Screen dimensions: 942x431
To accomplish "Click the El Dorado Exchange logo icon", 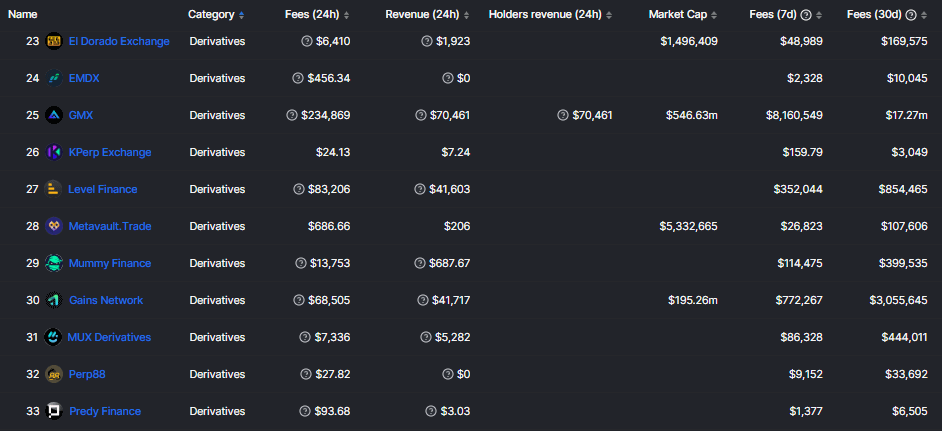I will pyautogui.click(x=54, y=41).
